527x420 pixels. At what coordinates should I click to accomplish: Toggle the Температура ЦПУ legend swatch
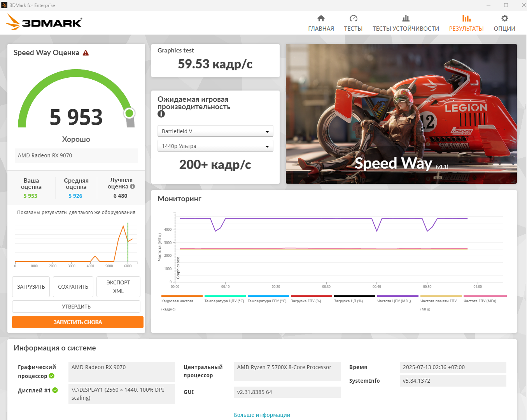tap(225, 296)
